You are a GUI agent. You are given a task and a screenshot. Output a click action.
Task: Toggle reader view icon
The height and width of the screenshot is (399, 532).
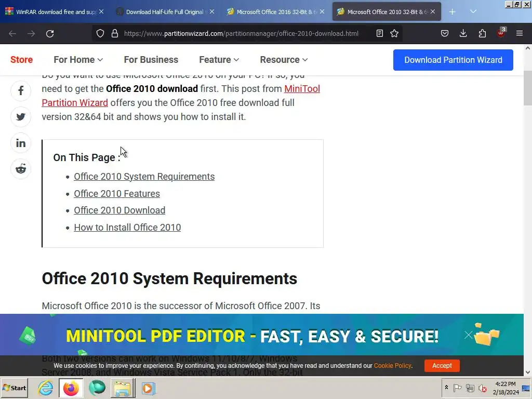(x=380, y=34)
